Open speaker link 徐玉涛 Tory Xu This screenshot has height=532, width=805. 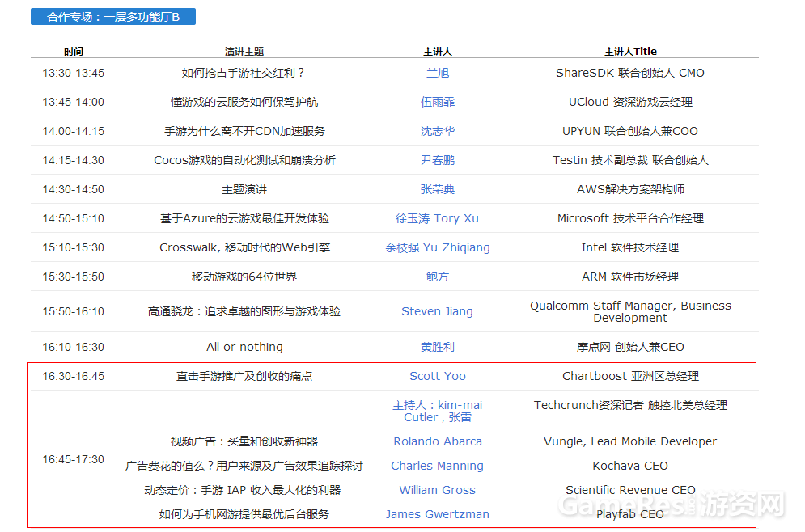(x=438, y=218)
